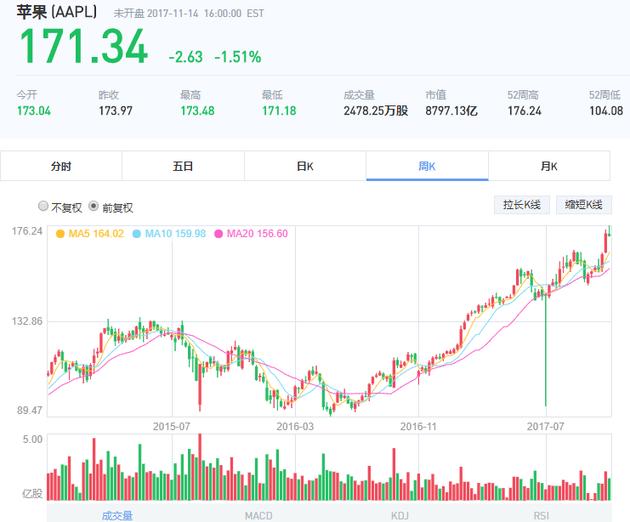630x522 pixels.
Task: Click the 成交量 value 2478.25万股
Action: click(x=376, y=111)
